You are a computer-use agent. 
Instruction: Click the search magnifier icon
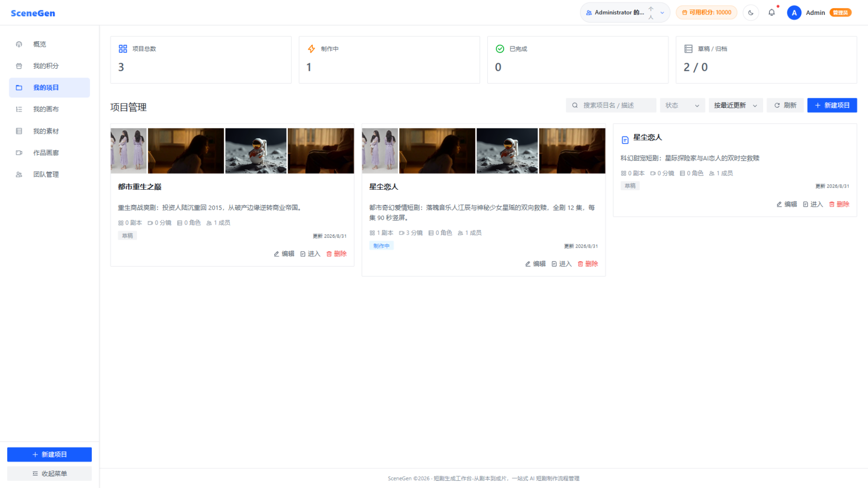[x=575, y=105]
